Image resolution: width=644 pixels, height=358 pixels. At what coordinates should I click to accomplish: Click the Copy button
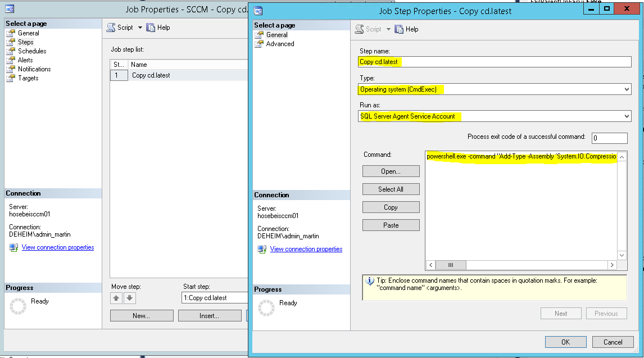point(391,207)
